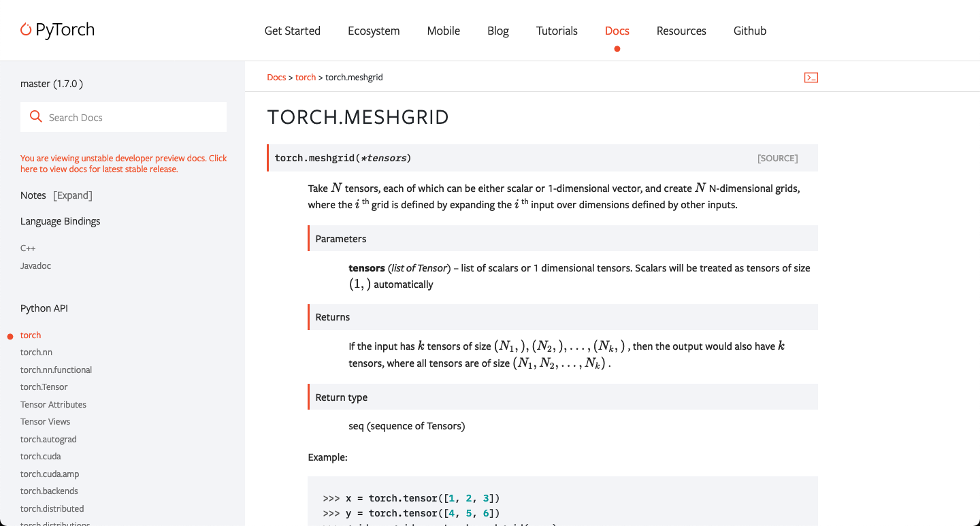Viewport: 980px width, 526px height.
Task: Open torch.backends in the sidebar
Action: point(49,491)
